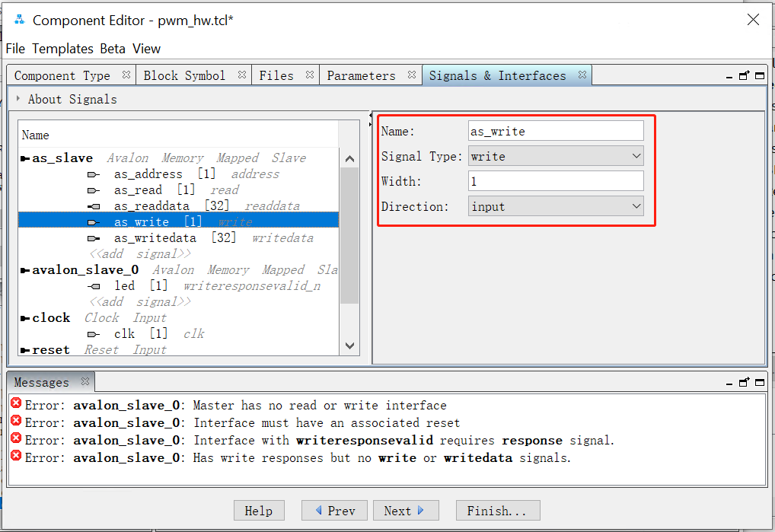
Task: Click the Width input field
Action: (x=555, y=181)
